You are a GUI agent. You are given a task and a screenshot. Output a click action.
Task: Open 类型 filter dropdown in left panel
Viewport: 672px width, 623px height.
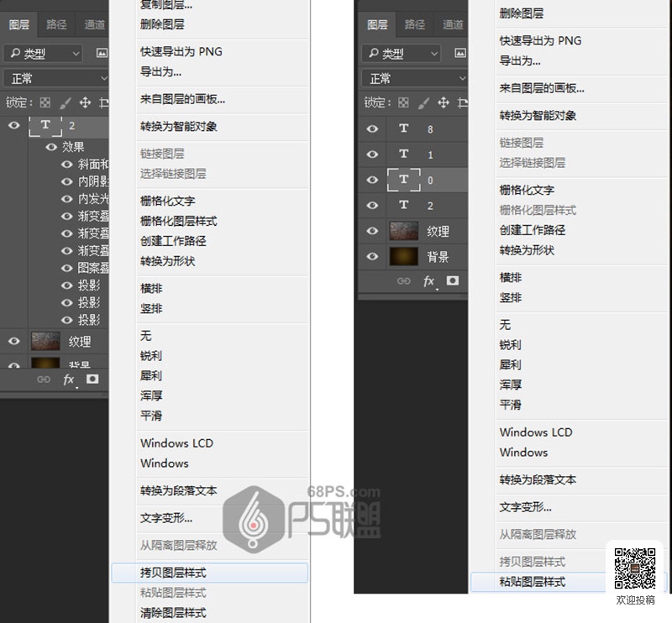(43, 54)
